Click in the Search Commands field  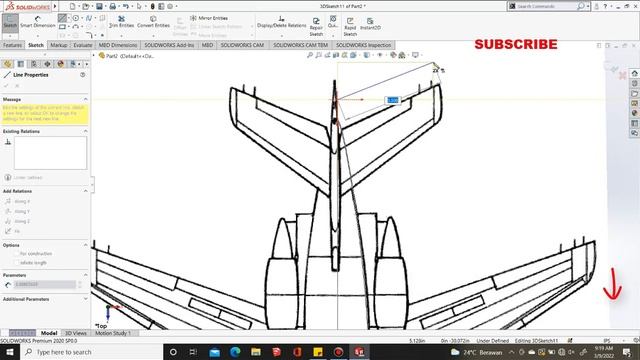546,6
